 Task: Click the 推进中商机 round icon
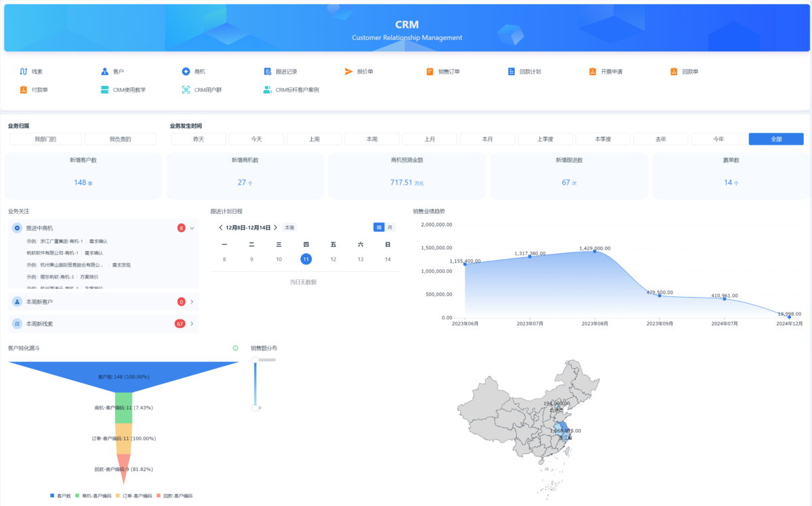[18, 228]
